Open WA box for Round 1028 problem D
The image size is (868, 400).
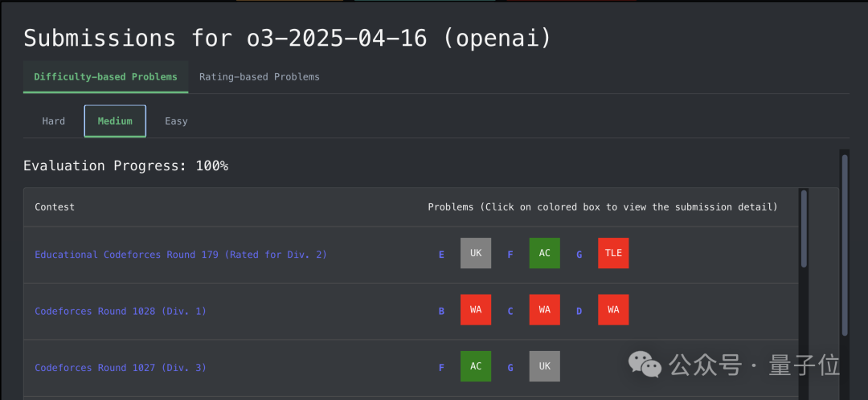613,310
